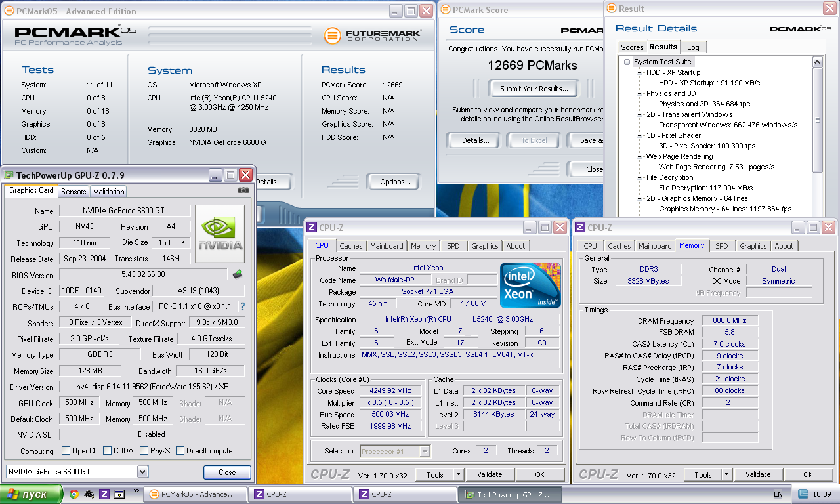Click OK in the CPU-Z Memory window
The image size is (840, 504).
(x=808, y=474)
